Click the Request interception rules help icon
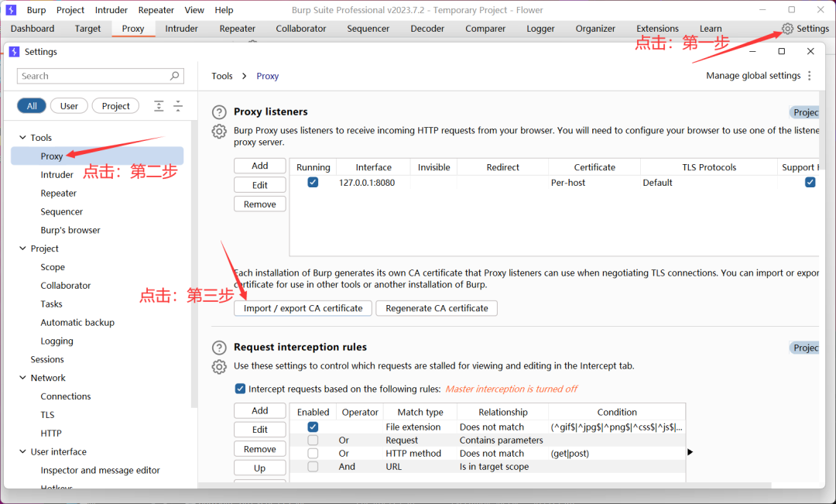Image resolution: width=836 pixels, height=504 pixels. coord(219,348)
